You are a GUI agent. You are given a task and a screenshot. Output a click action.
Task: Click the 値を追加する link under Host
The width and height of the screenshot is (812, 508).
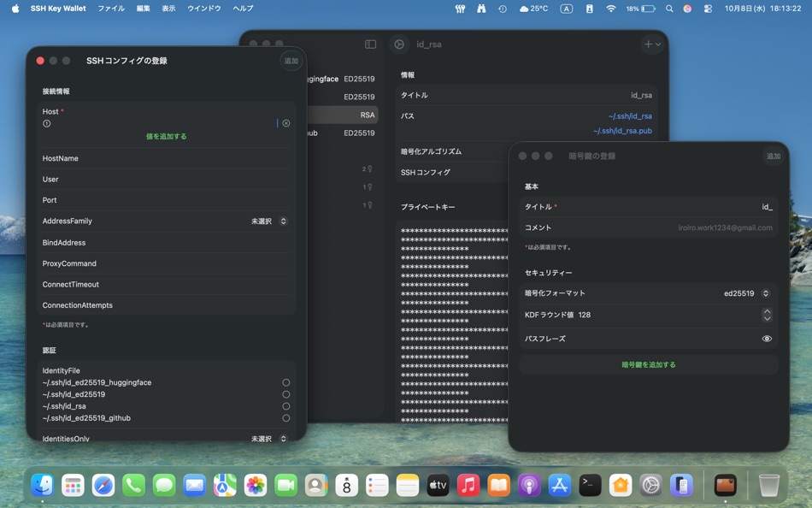166,136
